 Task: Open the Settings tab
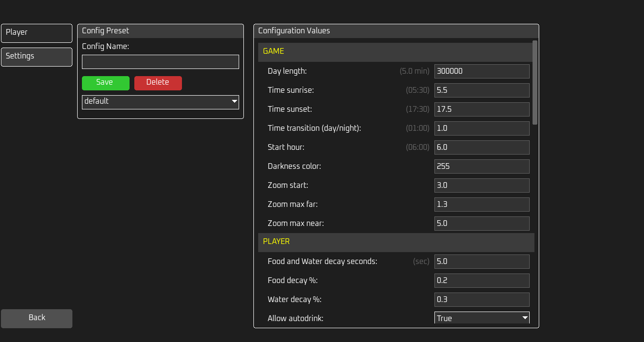[37, 57]
